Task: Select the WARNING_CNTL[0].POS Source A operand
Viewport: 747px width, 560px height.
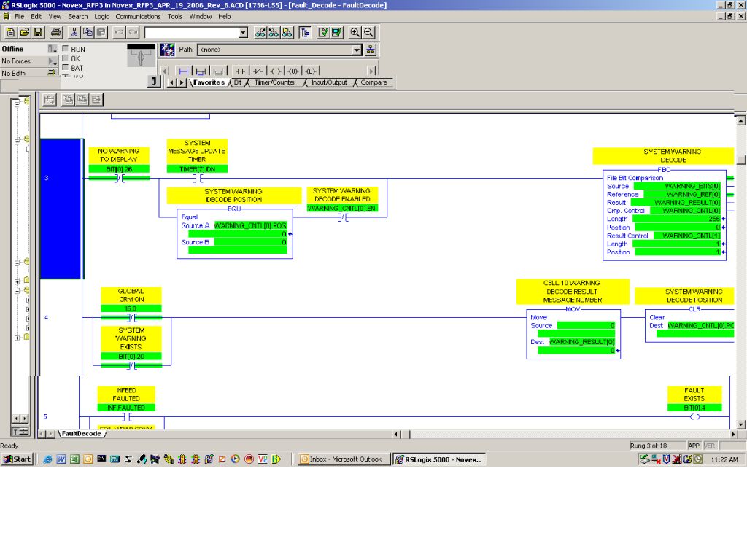Action: pos(251,225)
